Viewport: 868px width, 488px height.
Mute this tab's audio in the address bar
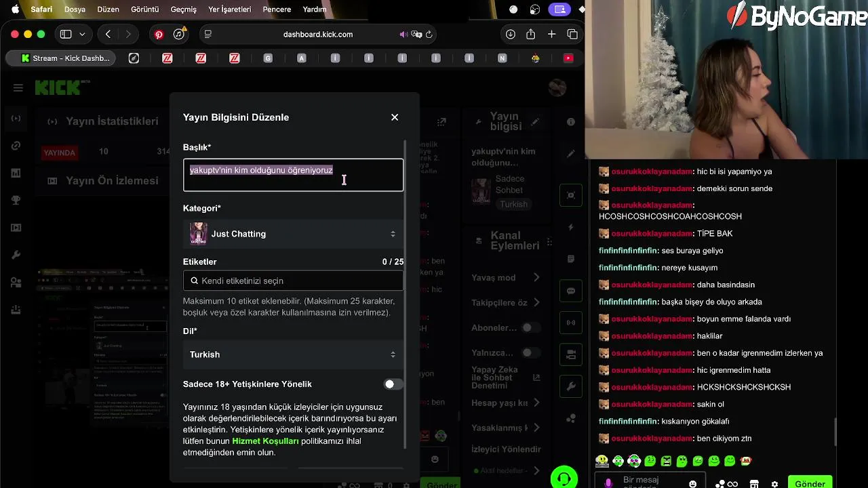(403, 34)
